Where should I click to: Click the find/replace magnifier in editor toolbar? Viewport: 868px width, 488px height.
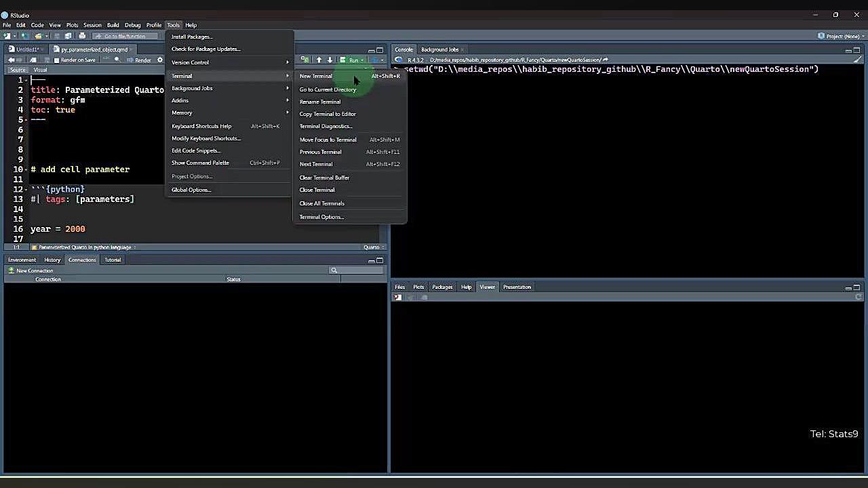[x=117, y=60]
